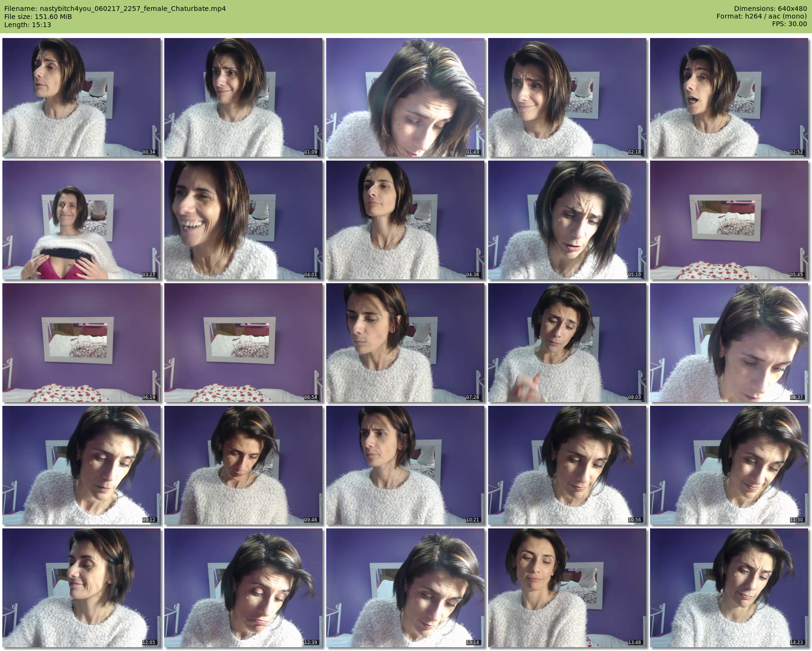This screenshot has height=651, width=812.
Task: Open the frame at 02:18
Action: point(567,97)
